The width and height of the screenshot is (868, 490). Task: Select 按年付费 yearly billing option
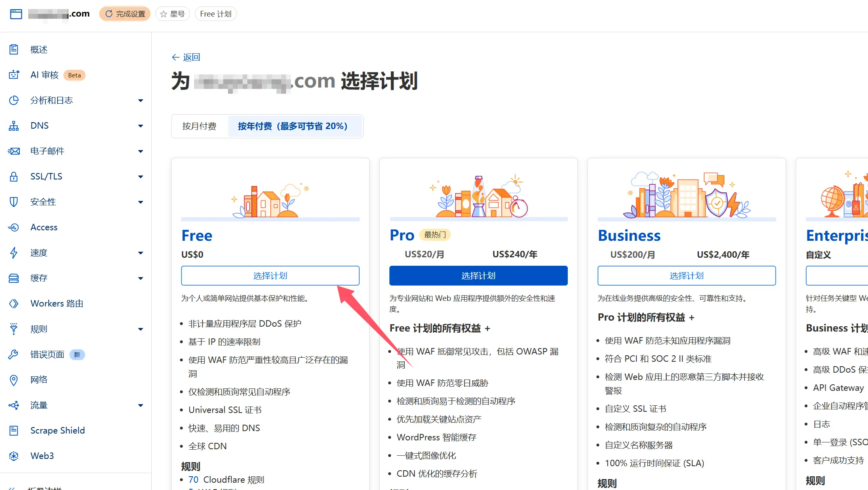point(293,126)
